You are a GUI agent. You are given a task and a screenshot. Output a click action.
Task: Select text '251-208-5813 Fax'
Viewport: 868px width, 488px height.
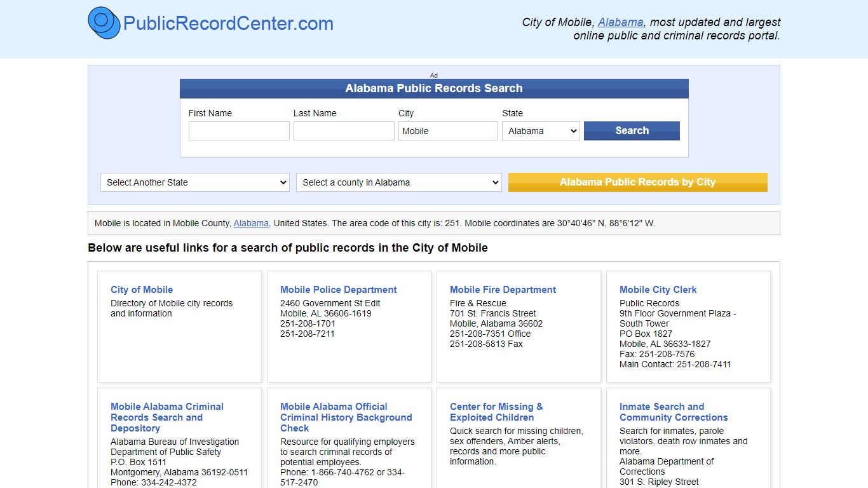tap(486, 344)
